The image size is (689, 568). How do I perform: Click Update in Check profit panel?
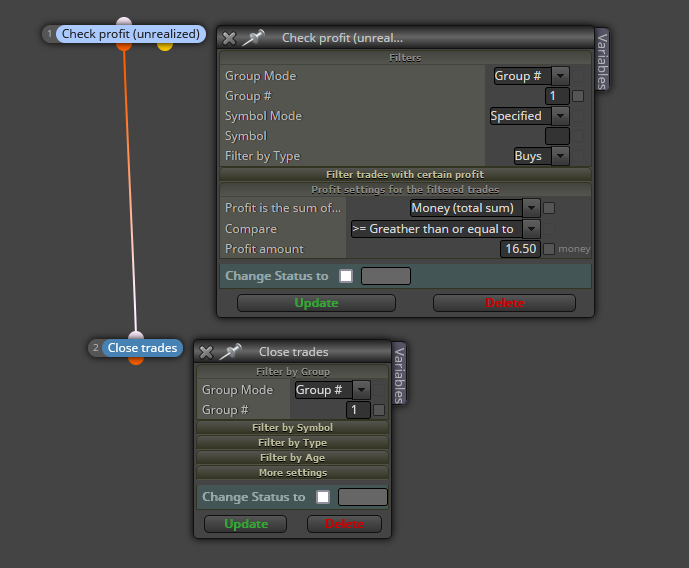point(316,303)
